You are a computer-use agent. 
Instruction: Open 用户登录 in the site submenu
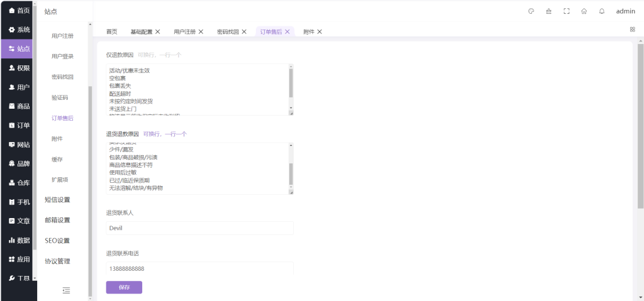(x=62, y=57)
